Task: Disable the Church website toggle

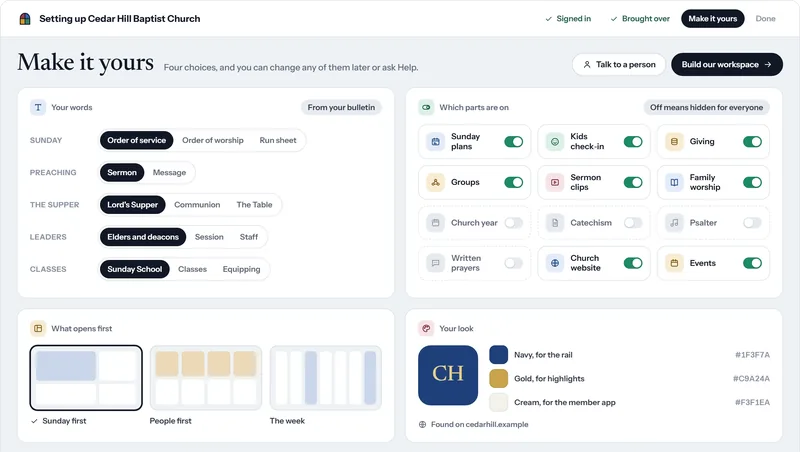Action: click(x=633, y=263)
